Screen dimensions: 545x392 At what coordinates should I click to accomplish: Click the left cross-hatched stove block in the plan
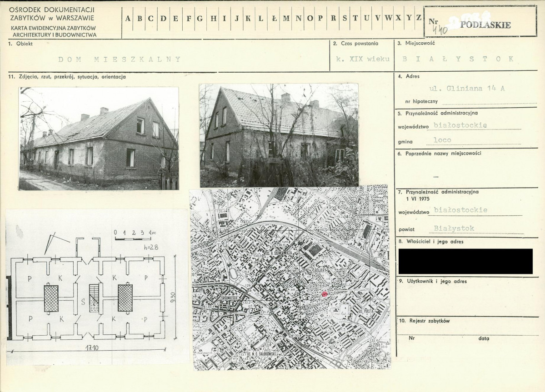click(51, 298)
